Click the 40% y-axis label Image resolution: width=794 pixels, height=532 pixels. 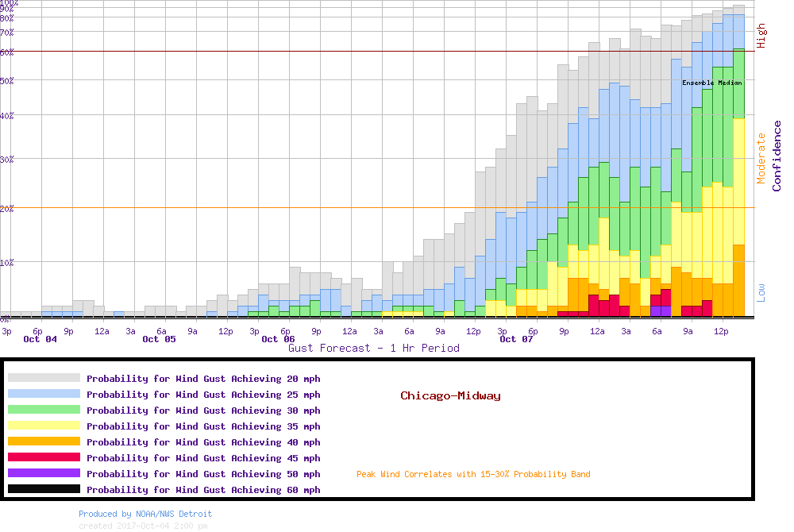6,116
